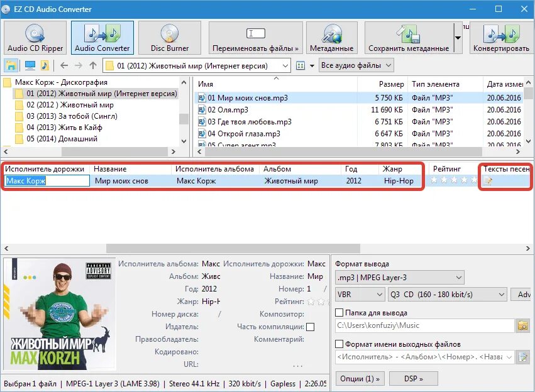This screenshot has height=392, width=535.
Task: Select folder 01 (2012) Животный мир (Интернет версия)
Action: point(102,94)
